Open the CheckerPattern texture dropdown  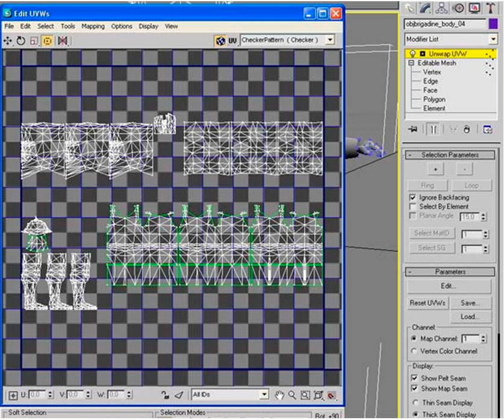(330, 40)
